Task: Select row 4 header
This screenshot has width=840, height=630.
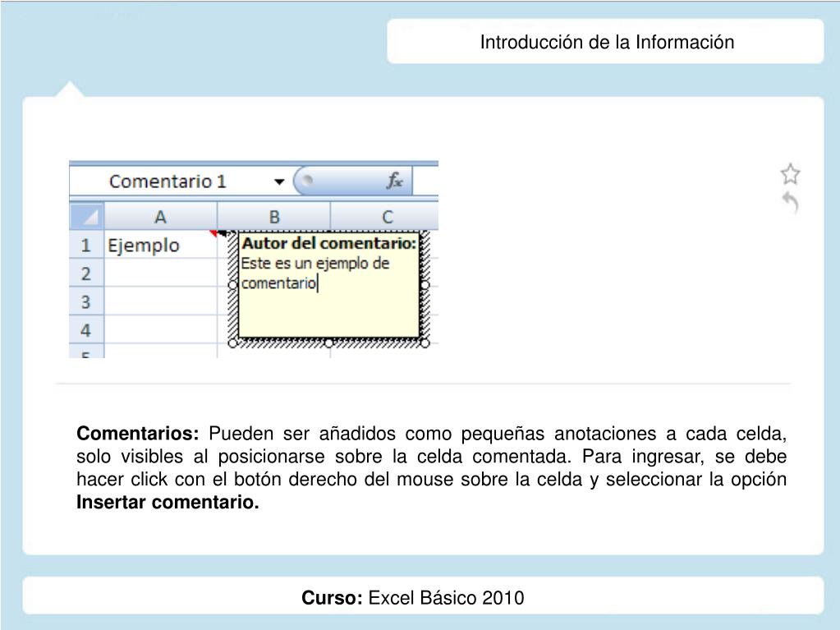Action: pos(85,330)
